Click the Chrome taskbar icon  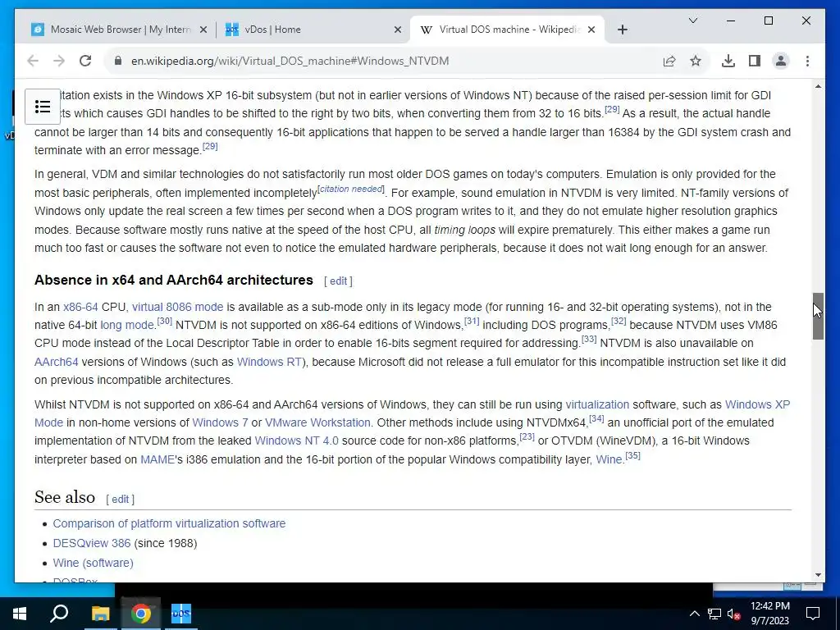coord(140,614)
